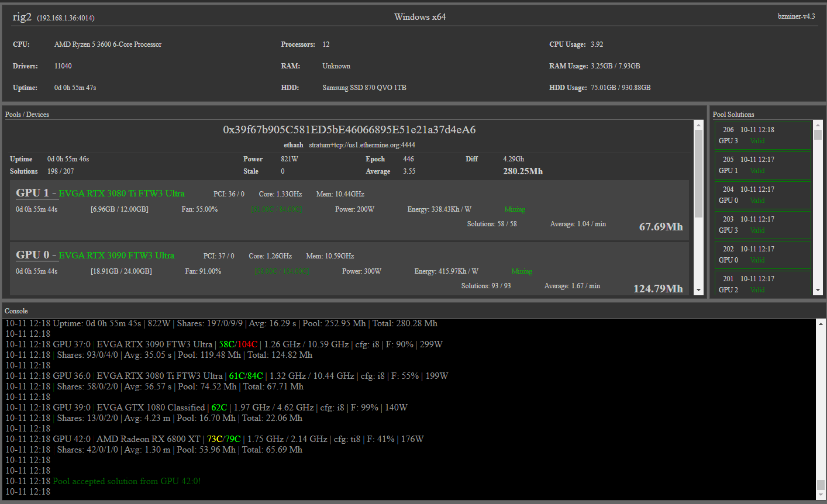Click the Average: 1.04 / min value
Screen dimensions: 827x504
click(x=578, y=224)
